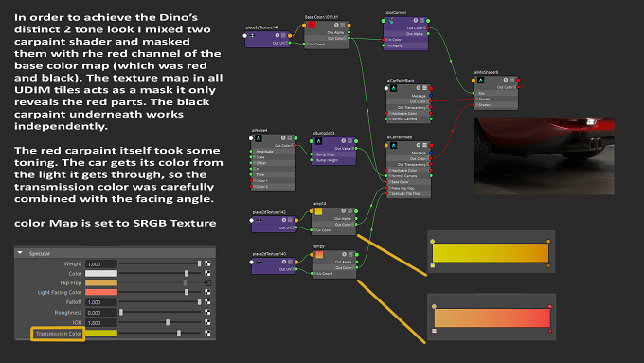Click the Shader 2 row on aiMixShader6

pos(495,105)
